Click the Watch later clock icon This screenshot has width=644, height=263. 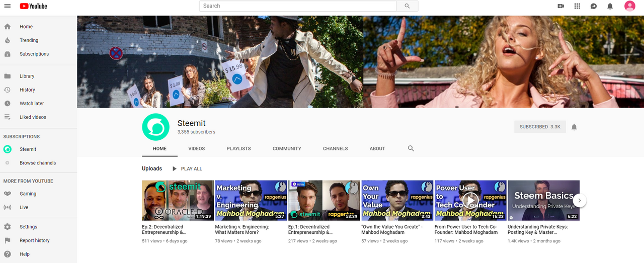(8, 104)
